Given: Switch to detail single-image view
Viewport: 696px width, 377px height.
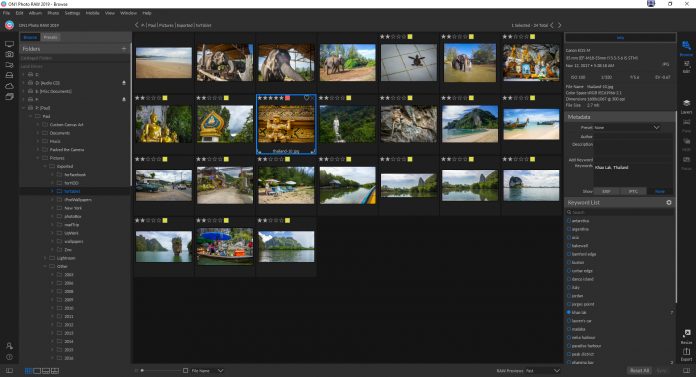Looking at the screenshot, I should pos(37,371).
